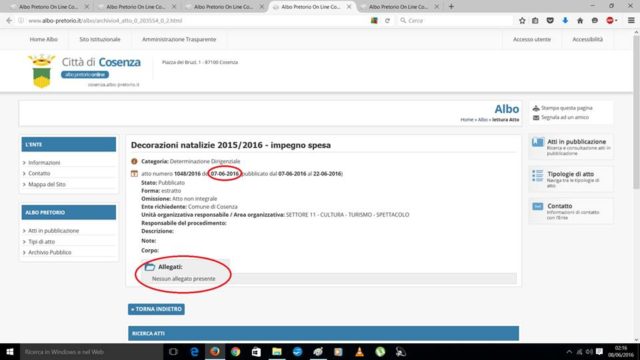
Task: Click the Tipologie di atto list icon
Action: 538,176
